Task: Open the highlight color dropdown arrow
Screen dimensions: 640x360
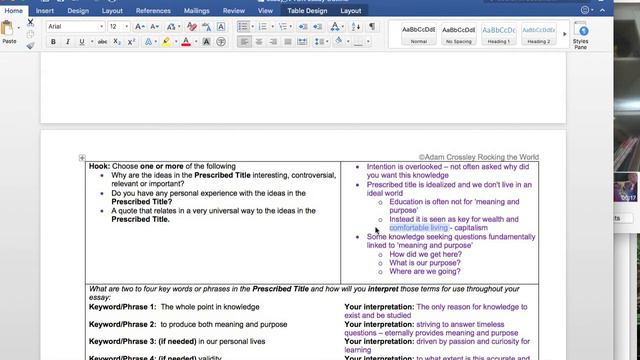Action: 176,42
